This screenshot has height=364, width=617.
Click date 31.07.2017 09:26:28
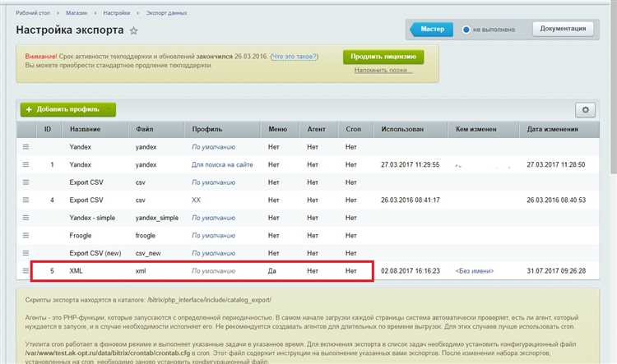(556, 271)
